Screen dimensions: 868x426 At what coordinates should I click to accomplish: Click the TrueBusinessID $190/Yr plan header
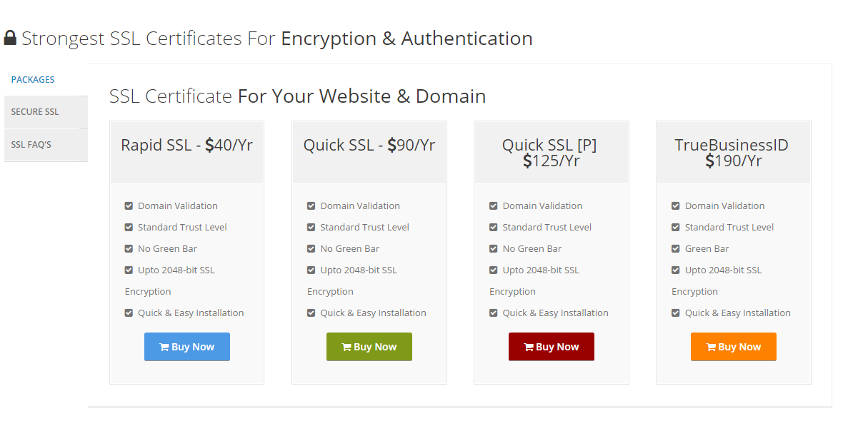[x=734, y=153]
